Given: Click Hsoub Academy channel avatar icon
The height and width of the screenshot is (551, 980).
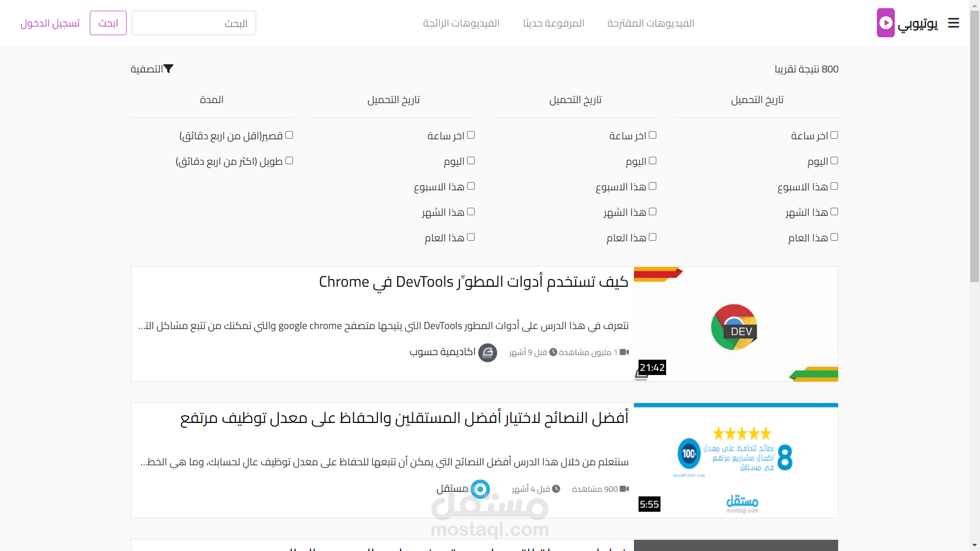Looking at the screenshot, I should pos(487,353).
